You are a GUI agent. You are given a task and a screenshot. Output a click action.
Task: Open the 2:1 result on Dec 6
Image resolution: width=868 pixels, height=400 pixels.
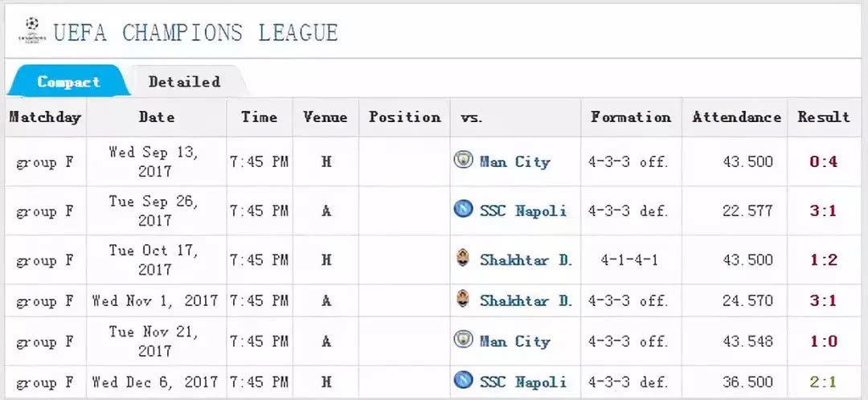click(x=823, y=382)
